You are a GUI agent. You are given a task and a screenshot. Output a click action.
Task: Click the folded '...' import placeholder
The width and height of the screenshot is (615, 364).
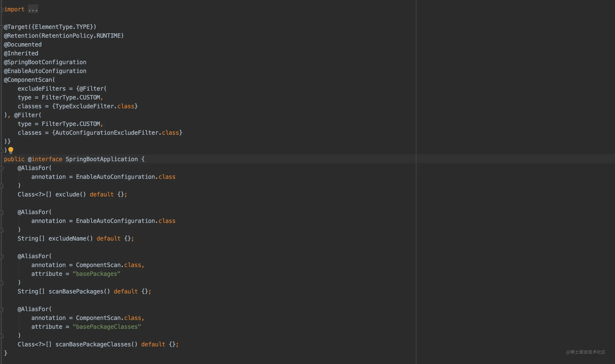pos(33,9)
